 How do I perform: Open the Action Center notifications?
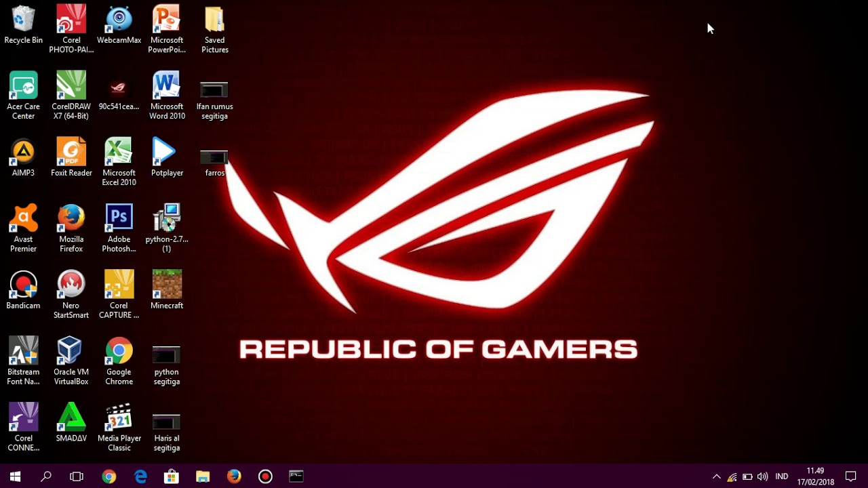coord(851,476)
